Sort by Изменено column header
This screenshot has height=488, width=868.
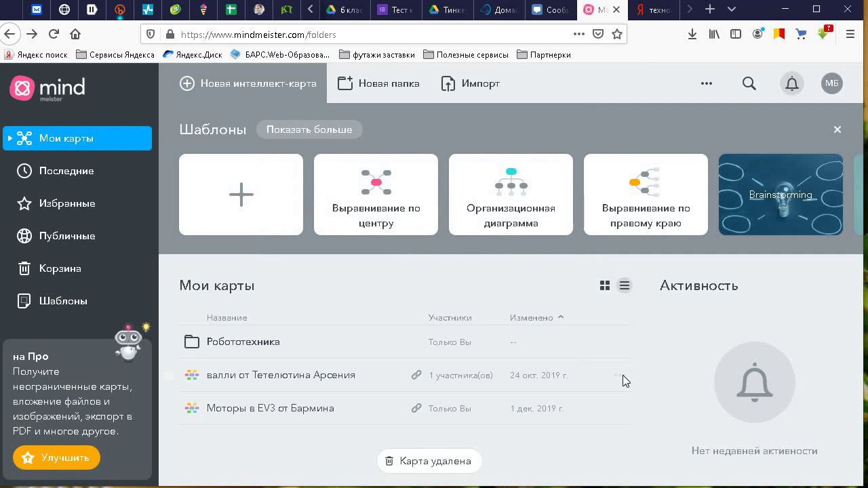click(x=536, y=318)
